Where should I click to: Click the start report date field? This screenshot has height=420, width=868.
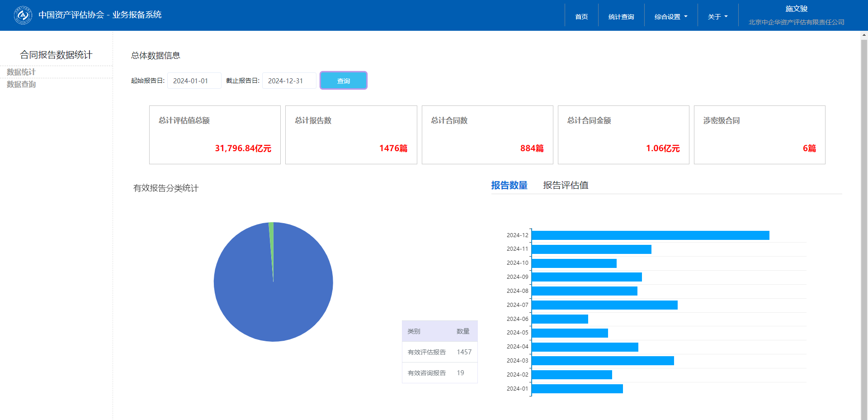194,81
